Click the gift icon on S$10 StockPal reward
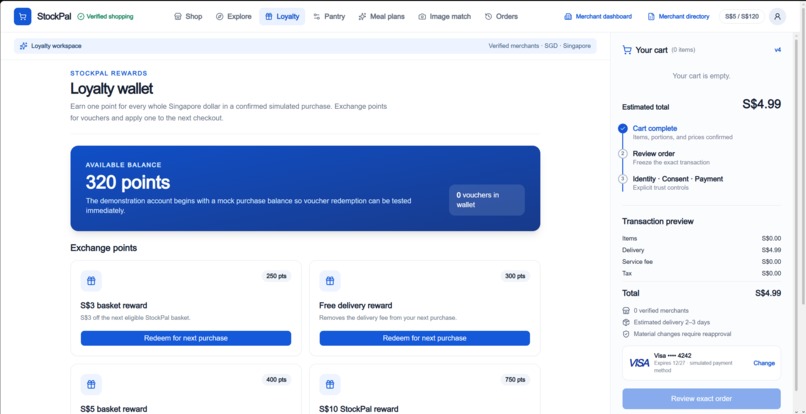This screenshot has height=414, width=806. click(330, 385)
